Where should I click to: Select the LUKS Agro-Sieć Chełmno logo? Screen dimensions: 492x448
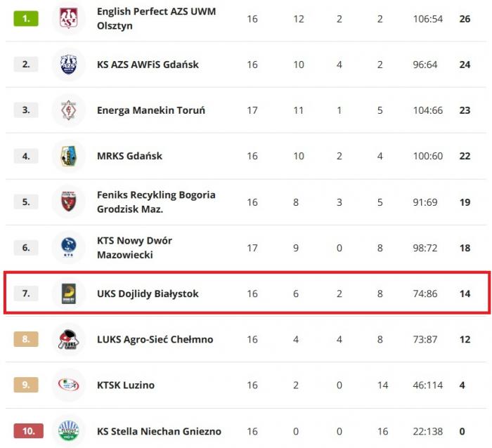click(68, 340)
